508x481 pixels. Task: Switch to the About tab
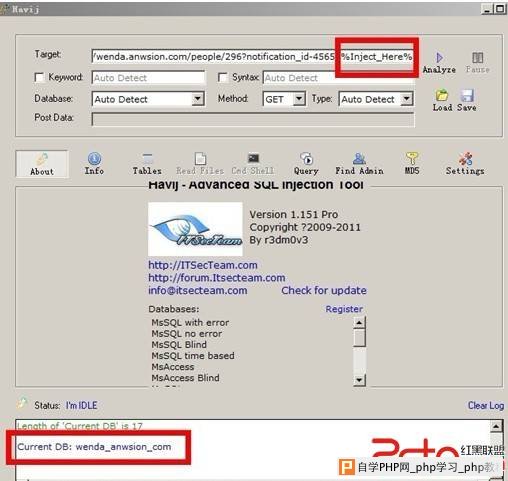click(x=42, y=164)
